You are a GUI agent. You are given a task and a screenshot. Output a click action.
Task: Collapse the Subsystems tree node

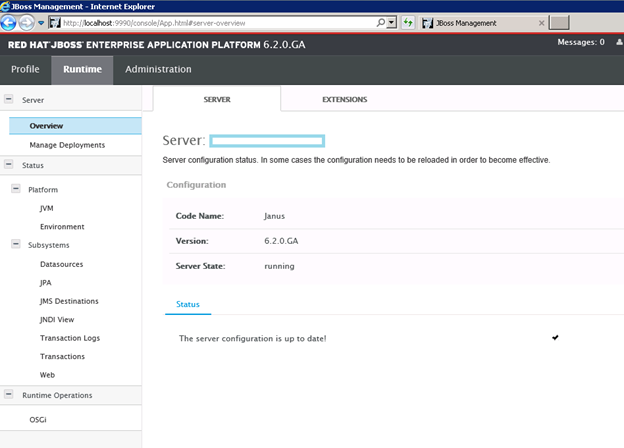pyautogui.click(x=16, y=244)
